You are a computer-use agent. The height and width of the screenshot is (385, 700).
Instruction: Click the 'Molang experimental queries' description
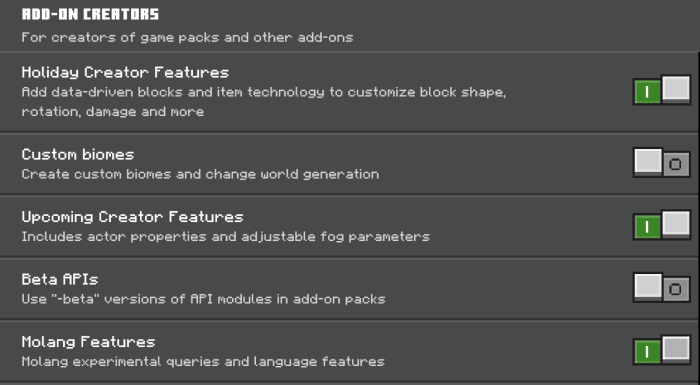(203, 362)
